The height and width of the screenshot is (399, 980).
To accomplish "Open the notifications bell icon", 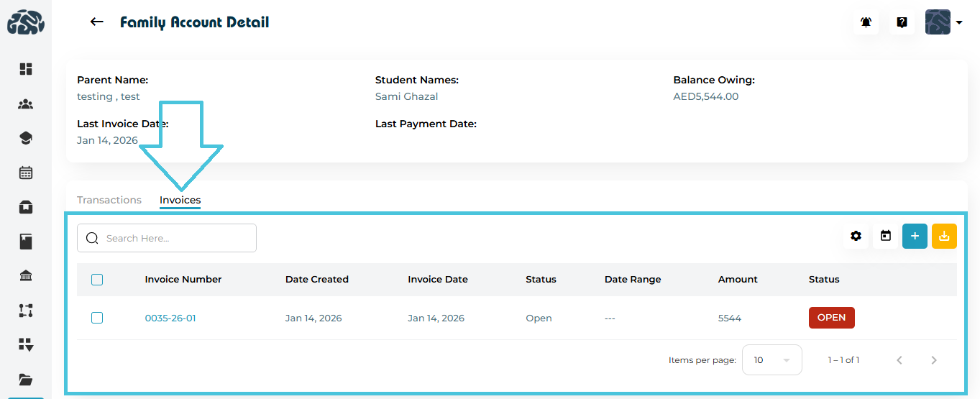I will [866, 22].
